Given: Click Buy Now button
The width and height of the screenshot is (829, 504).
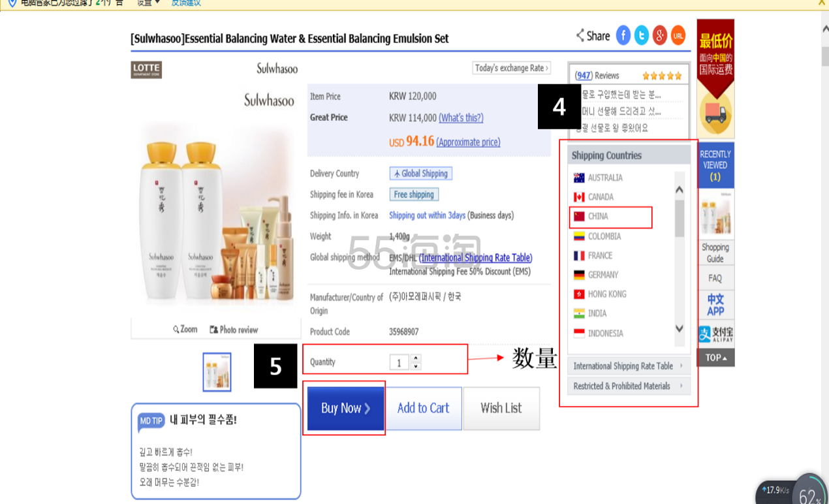Looking at the screenshot, I should pos(346,408).
